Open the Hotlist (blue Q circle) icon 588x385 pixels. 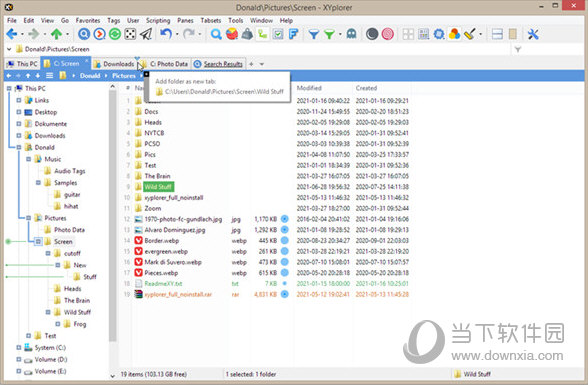(x=84, y=34)
